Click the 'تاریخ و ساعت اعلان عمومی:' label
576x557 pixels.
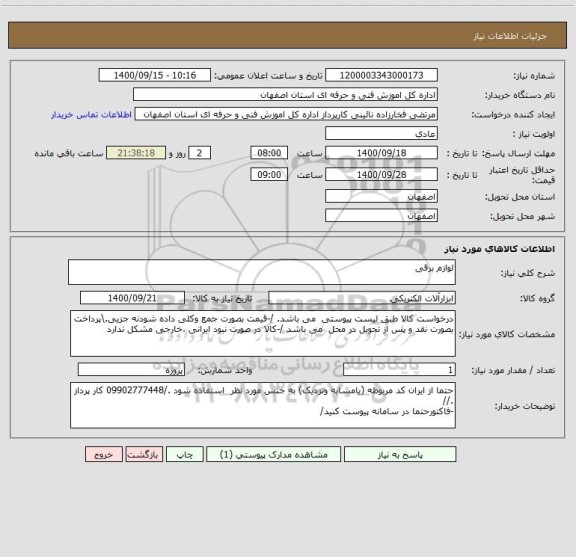point(268,76)
